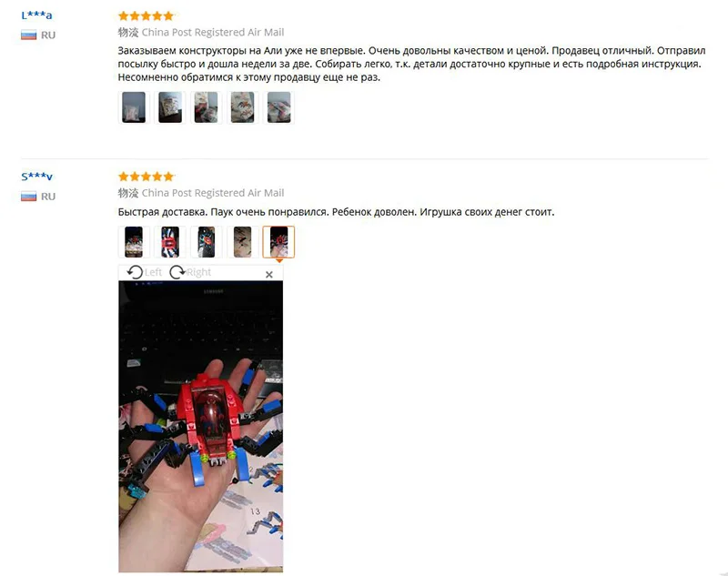
Task: Open L***a's fourth review photo thumbnail
Action: point(242,107)
